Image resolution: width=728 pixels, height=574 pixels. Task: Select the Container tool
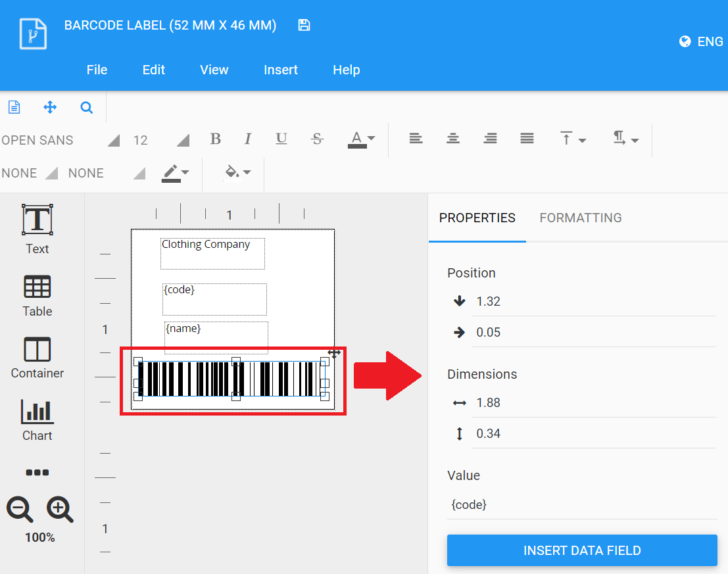pos(37,358)
